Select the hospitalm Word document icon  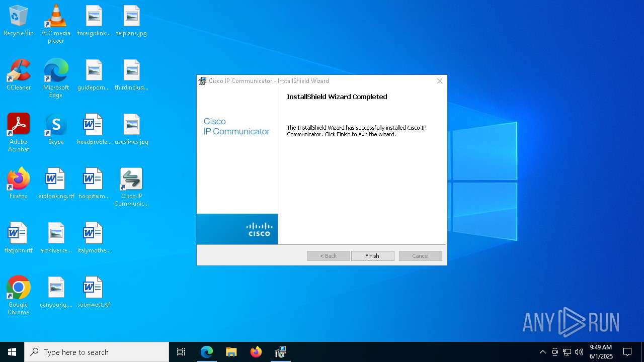click(x=94, y=184)
